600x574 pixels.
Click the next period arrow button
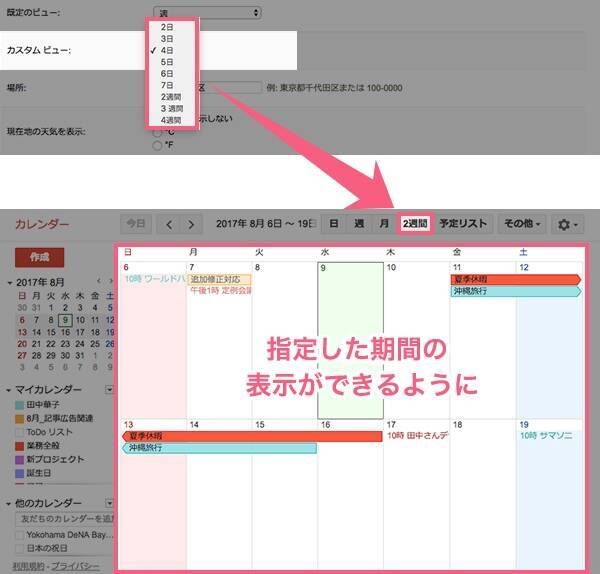[x=191, y=224]
